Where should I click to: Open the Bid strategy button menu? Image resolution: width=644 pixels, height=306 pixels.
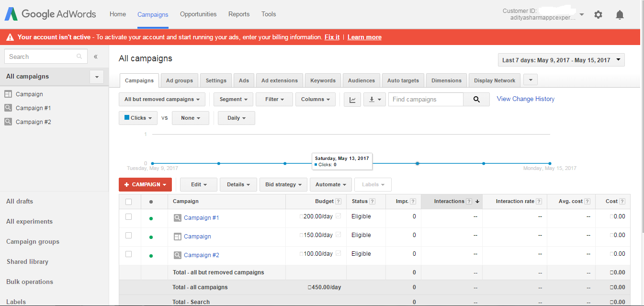pos(283,185)
